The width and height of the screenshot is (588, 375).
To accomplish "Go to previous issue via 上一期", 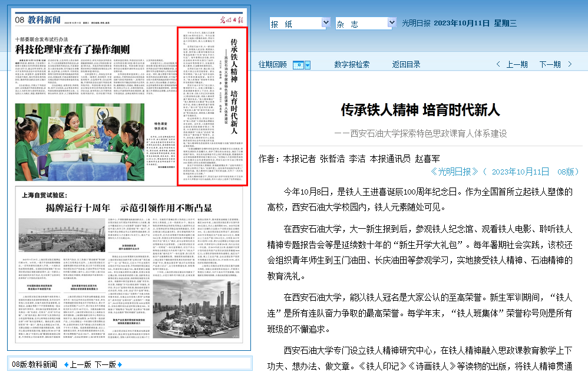I will pyautogui.click(x=517, y=64).
